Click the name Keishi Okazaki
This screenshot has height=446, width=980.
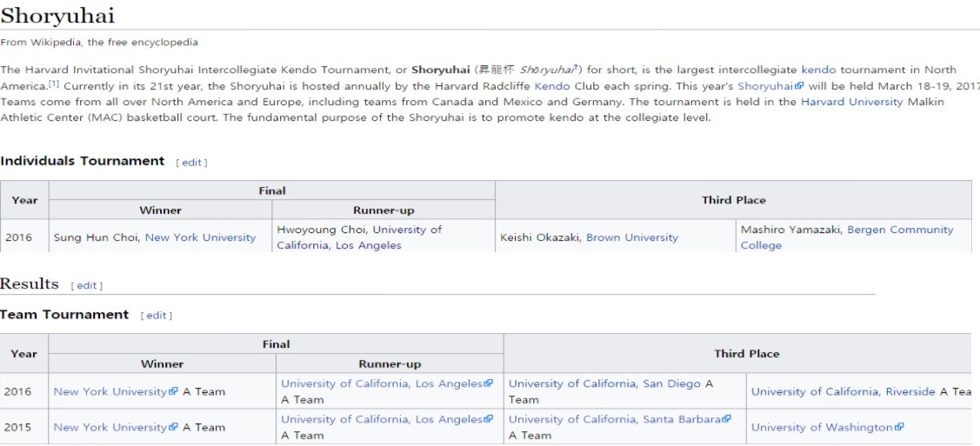click(541, 237)
